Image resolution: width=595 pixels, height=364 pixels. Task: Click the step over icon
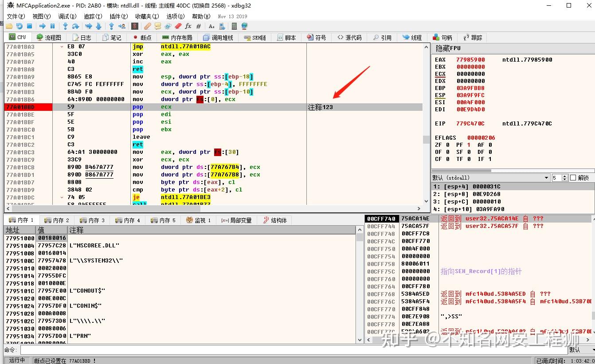click(76, 27)
